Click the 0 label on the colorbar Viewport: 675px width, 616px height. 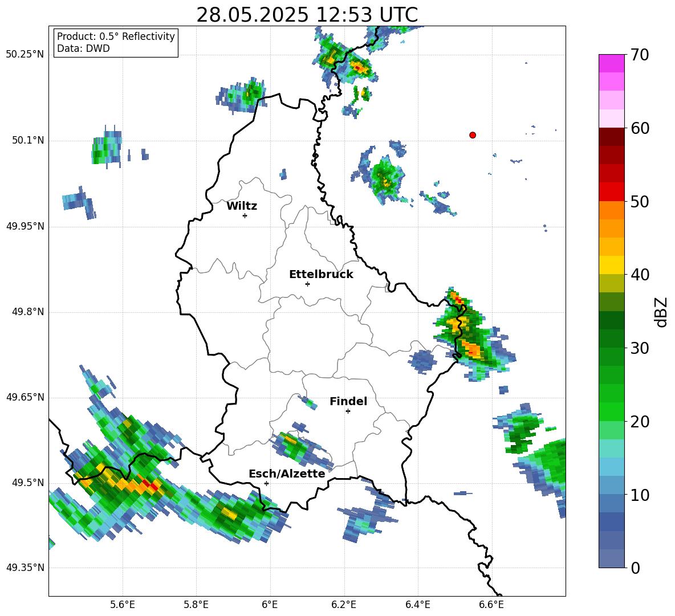(x=635, y=568)
